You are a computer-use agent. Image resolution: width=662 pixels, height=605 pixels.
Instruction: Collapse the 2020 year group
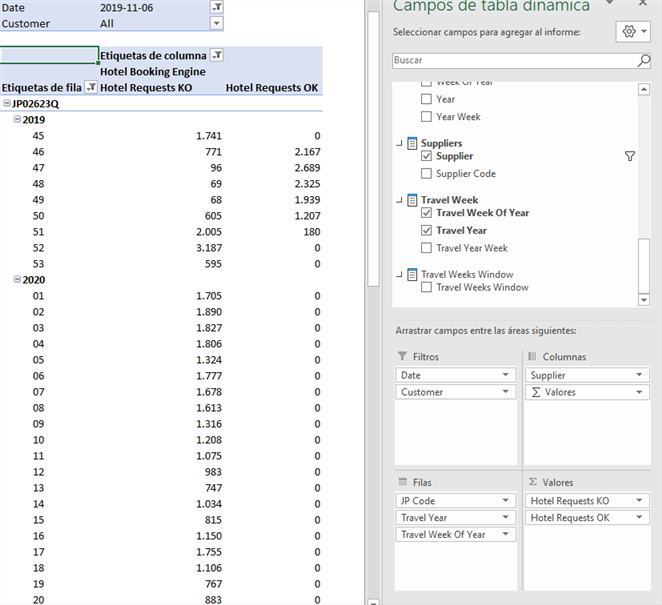click(x=17, y=280)
